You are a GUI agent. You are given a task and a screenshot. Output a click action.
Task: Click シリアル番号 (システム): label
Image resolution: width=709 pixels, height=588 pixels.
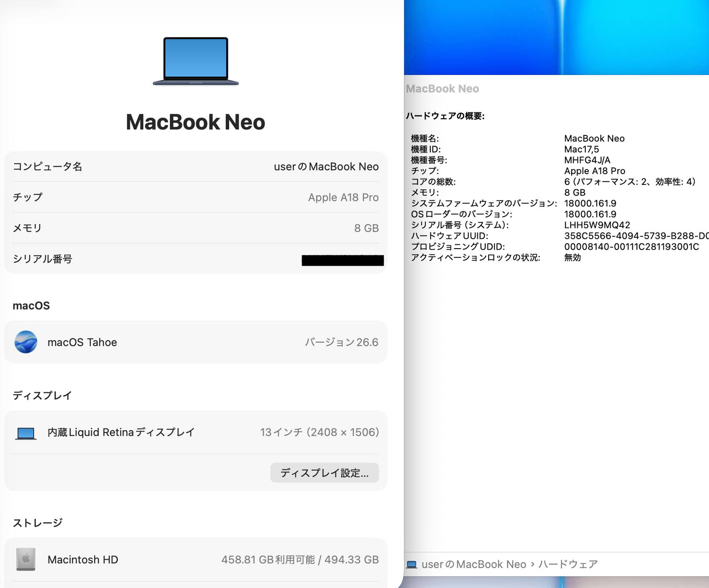460,225
